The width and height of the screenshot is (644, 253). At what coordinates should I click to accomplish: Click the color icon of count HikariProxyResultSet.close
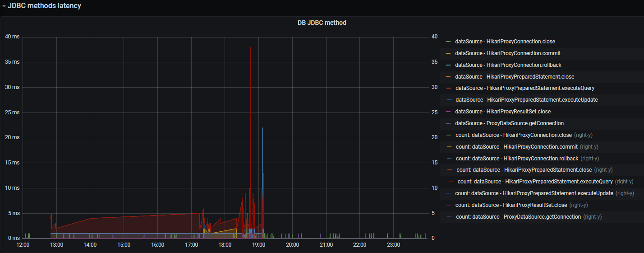448,205
